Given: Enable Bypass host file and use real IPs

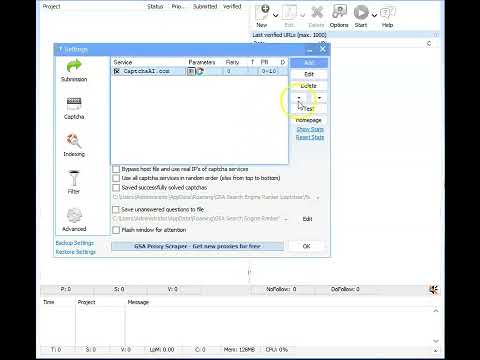Looking at the screenshot, I should 116,169.
